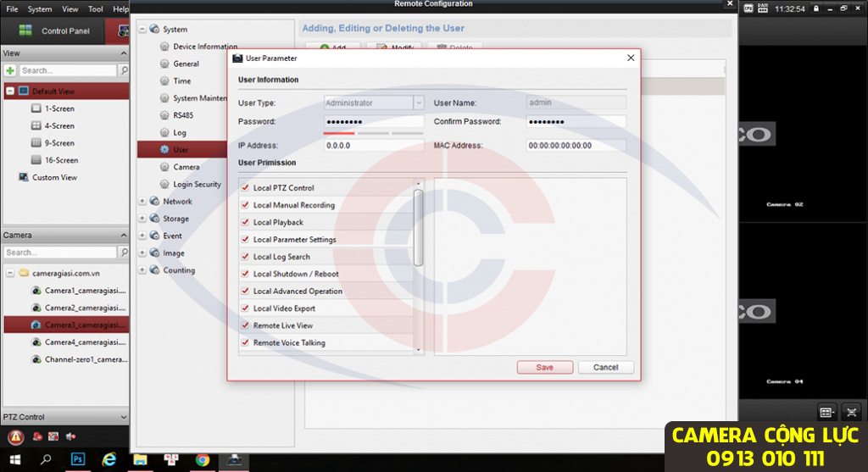Uncheck Local PTZ Control permission
The height and width of the screenshot is (472, 868).
click(245, 187)
